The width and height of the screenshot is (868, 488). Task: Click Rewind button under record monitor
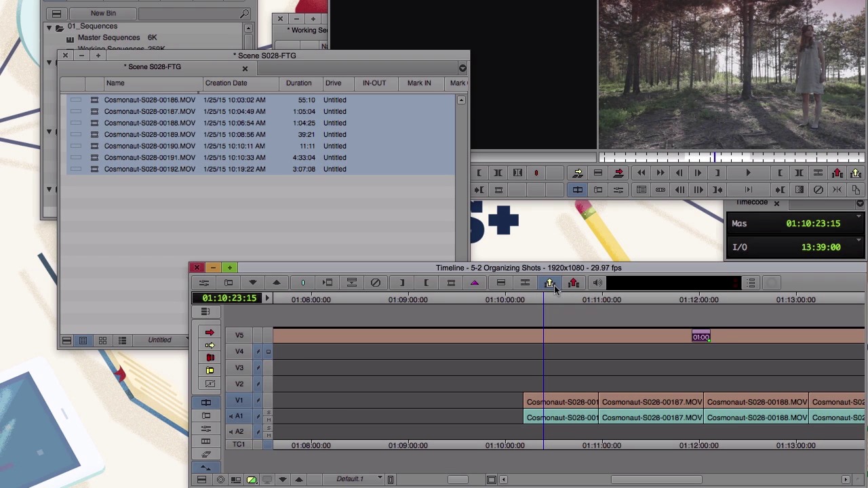(642, 174)
